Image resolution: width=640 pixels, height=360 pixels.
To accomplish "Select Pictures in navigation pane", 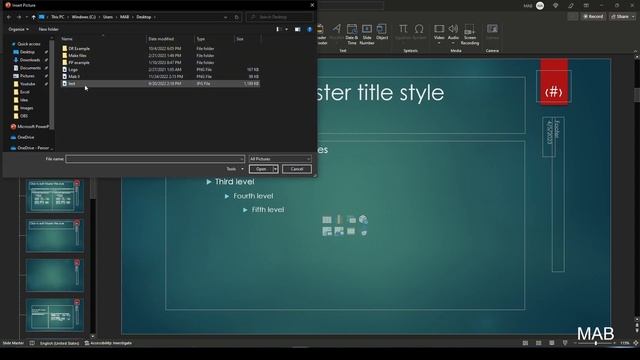I will (x=27, y=76).
